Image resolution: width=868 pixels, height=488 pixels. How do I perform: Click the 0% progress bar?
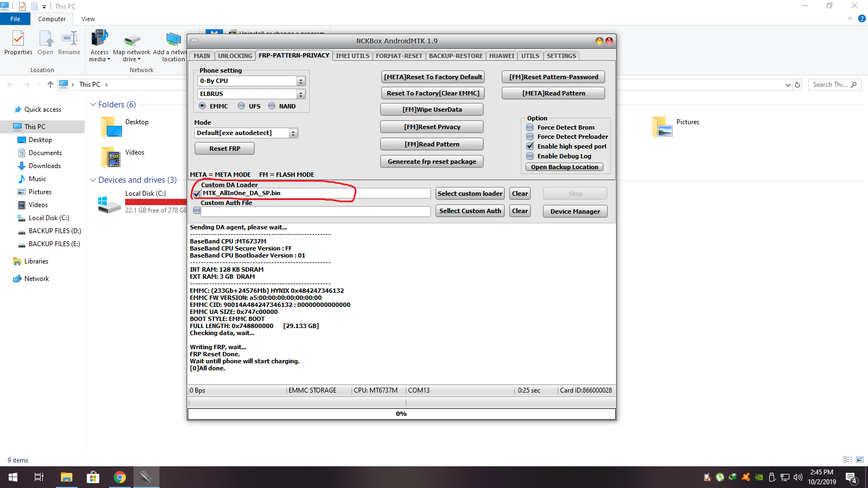pyautogui.click(x=401, y=414)
